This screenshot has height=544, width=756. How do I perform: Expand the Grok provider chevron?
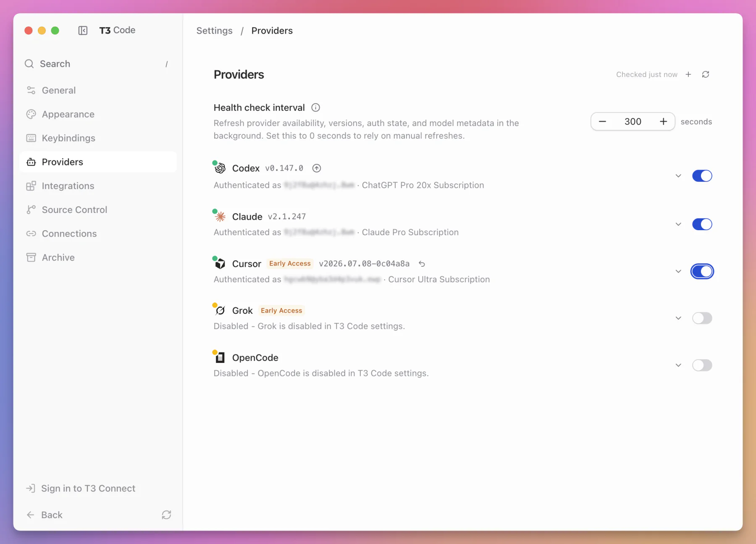click(678, 318)
